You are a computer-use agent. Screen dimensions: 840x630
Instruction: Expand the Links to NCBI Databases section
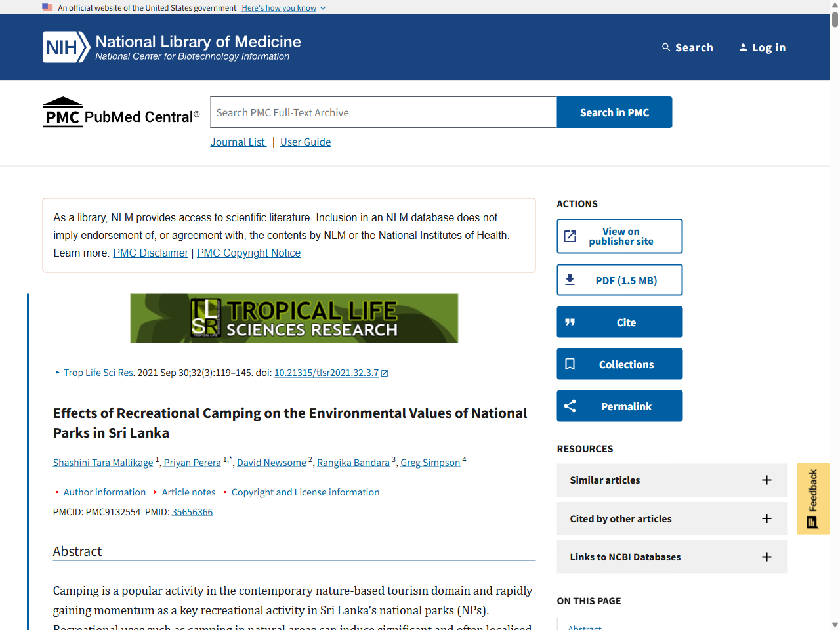[766, 556]
